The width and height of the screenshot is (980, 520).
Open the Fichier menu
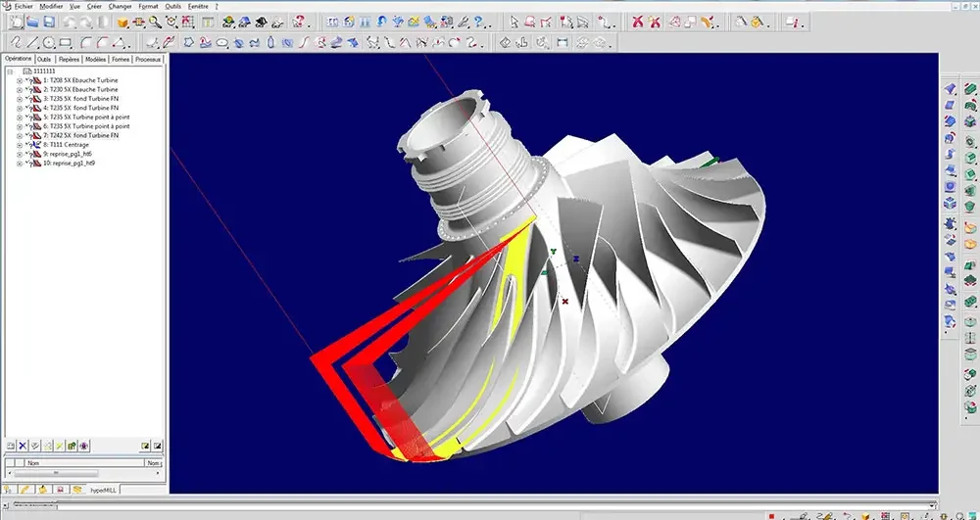pos(24,6)
